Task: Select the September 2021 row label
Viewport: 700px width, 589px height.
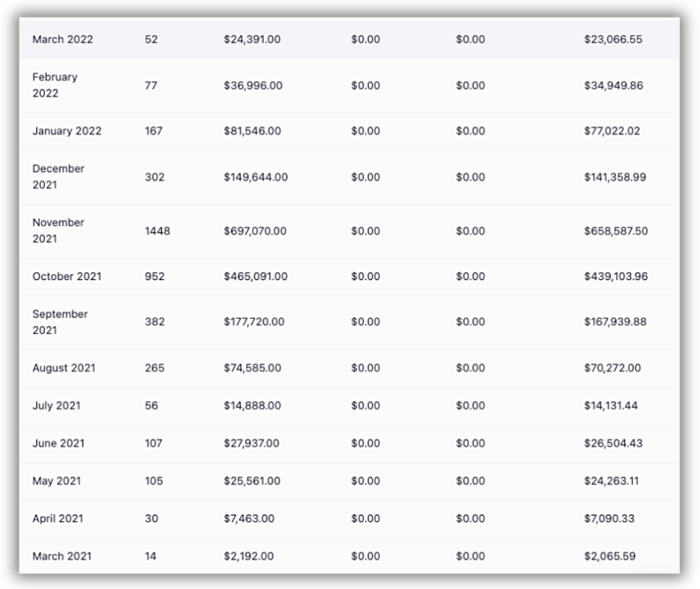Action: tap(60, 322)
